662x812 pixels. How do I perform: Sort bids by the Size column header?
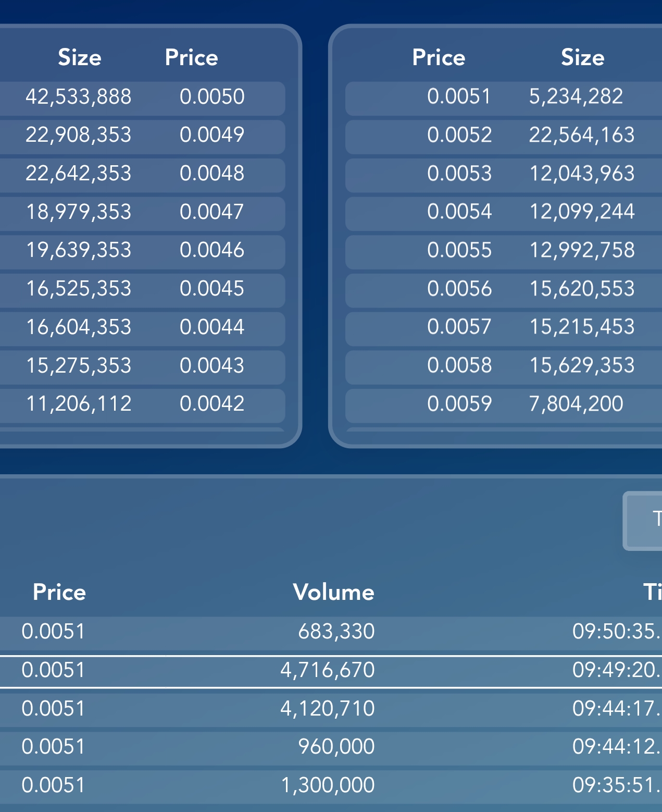click(80, 57)
